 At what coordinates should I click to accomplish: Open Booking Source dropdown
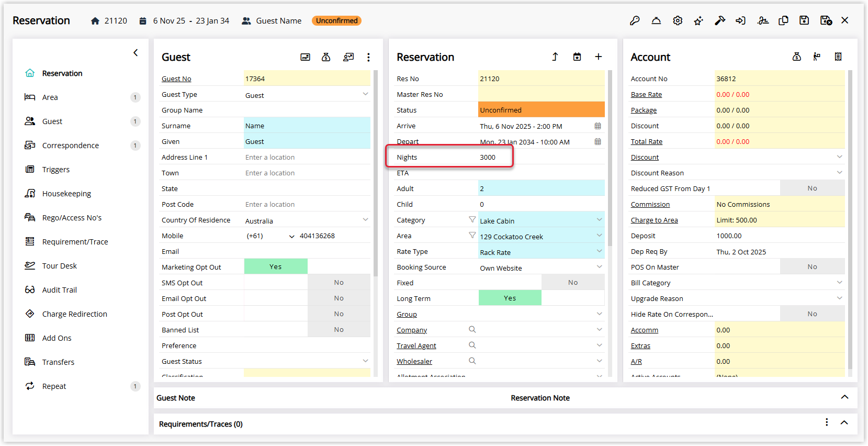pyautogui.click(x=600, y=267)
